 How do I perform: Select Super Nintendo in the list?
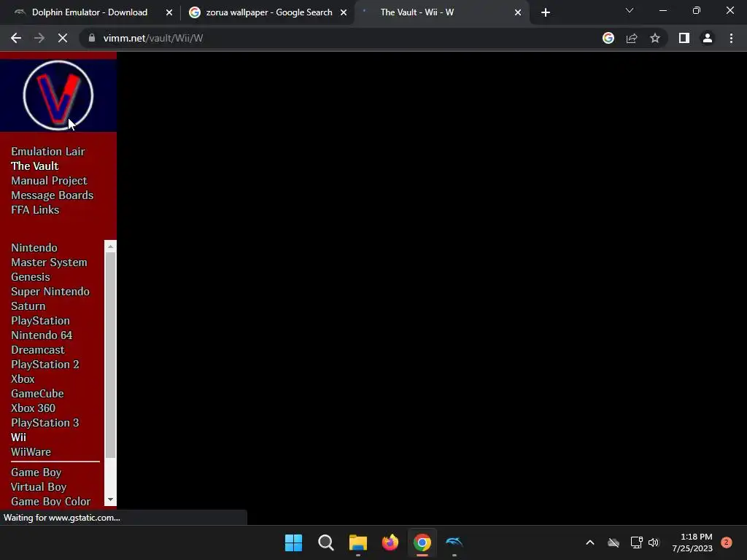tap(50, 292)
